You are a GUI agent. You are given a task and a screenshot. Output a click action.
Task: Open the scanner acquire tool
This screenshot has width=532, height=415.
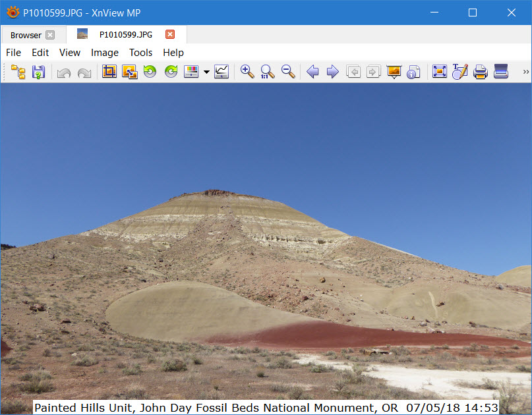tap(501, 72)
